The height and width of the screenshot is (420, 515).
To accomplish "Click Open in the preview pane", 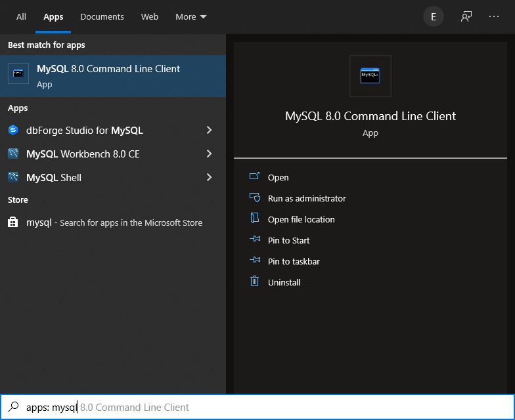I will pyautogui.click(x=279, y=177).
